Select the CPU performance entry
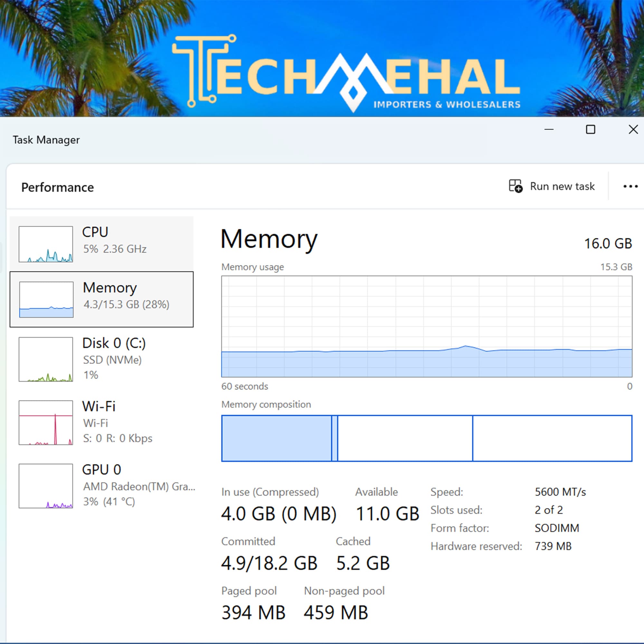The image size is (644, 644). 102,244
